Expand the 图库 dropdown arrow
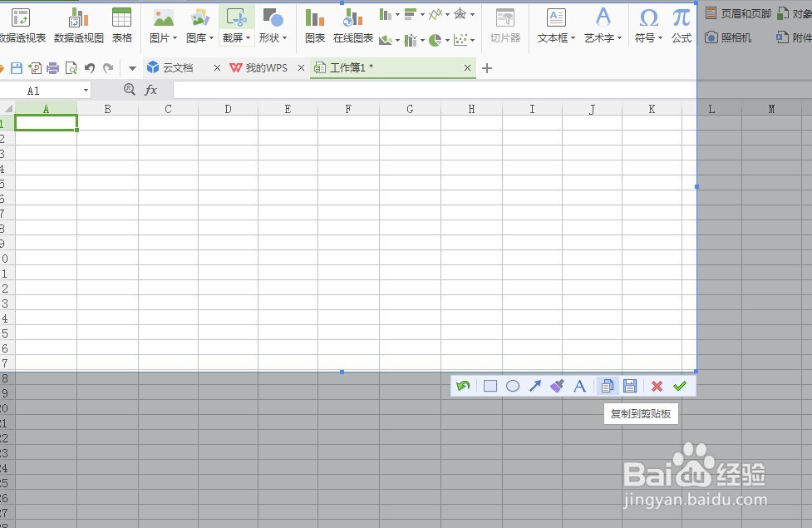The image size is (812, 528). coord(211,38)
